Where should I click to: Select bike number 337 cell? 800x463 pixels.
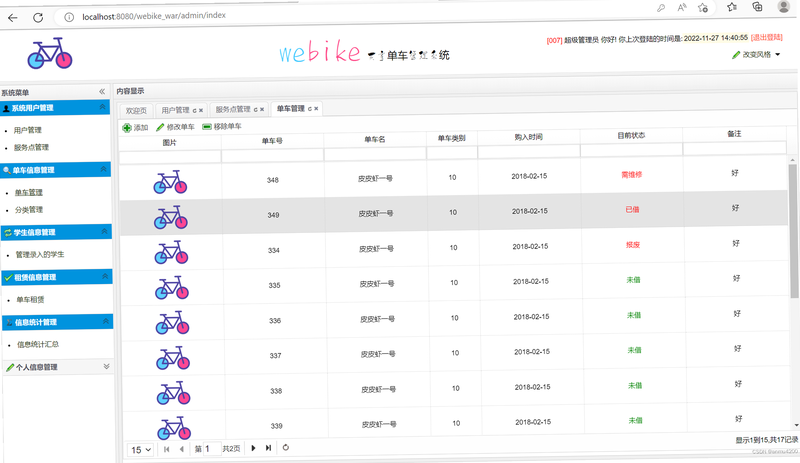tap(276, 355)
